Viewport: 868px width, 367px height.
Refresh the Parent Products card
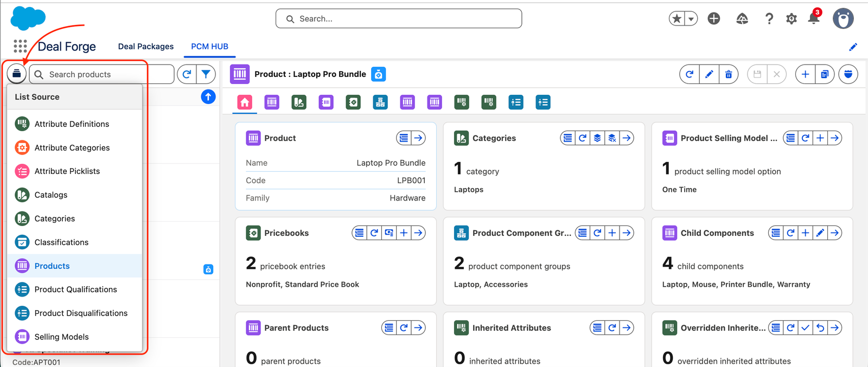[x=404, y=328]
